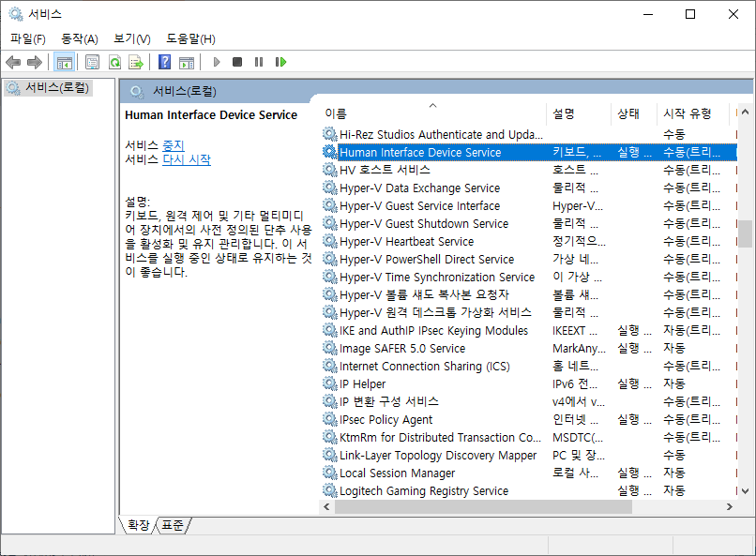Click the Restart Service icon
756x556 pixels.
tap(280, 62)
